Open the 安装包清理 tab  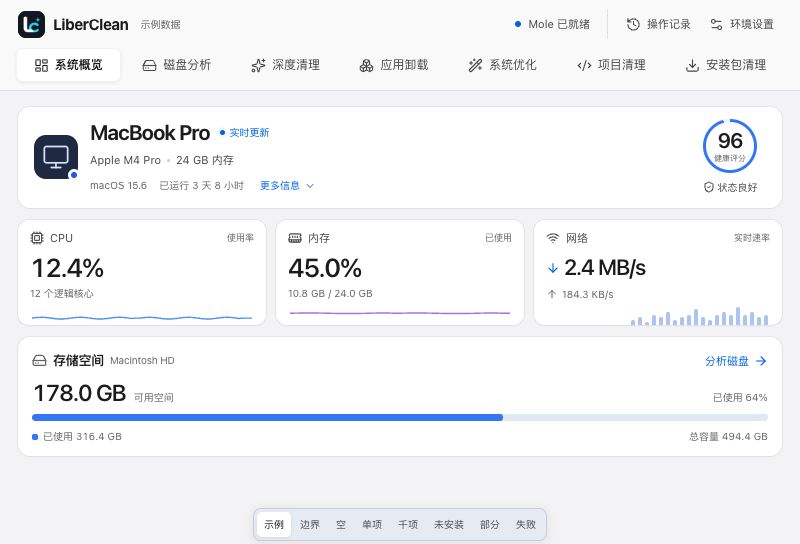(x=726, y=65)
